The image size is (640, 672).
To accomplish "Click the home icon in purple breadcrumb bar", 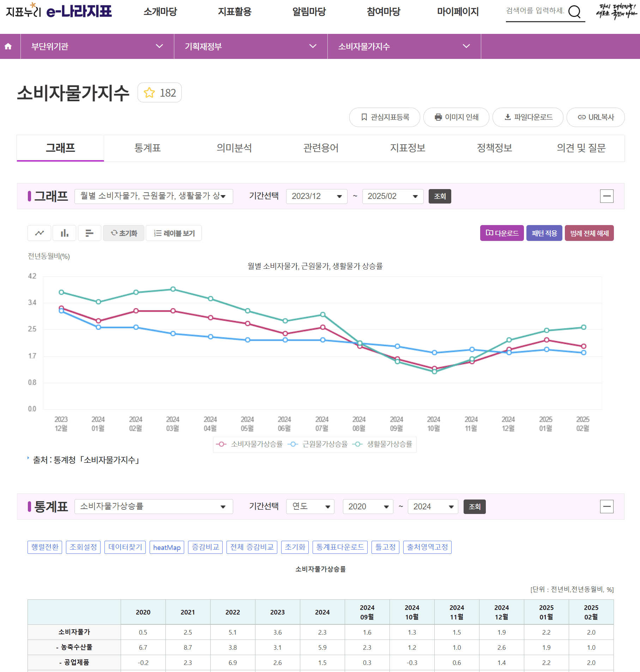I will click(8, 46).
